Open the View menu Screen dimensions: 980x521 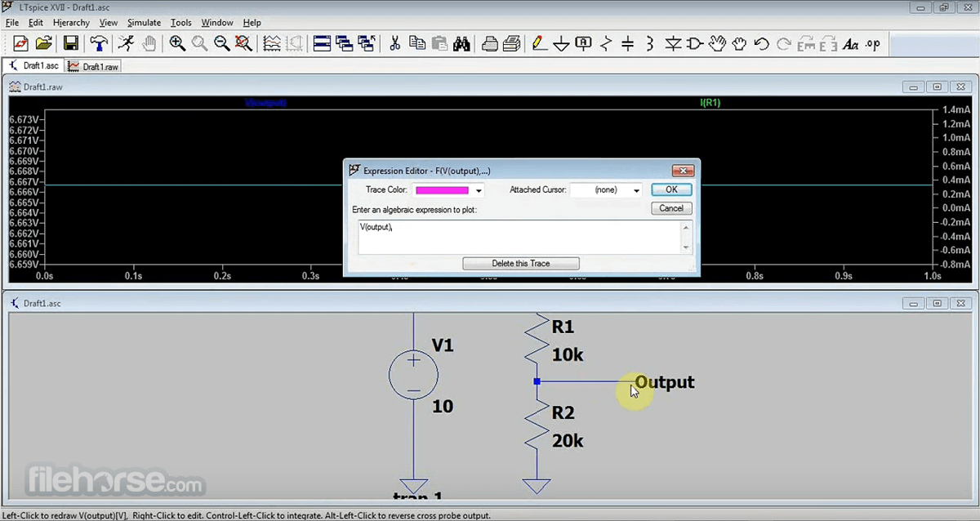109,23
